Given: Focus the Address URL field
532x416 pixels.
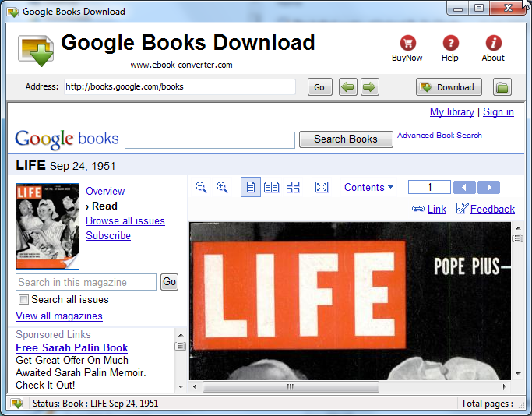Looking at the screenshot, I should 180,87.
